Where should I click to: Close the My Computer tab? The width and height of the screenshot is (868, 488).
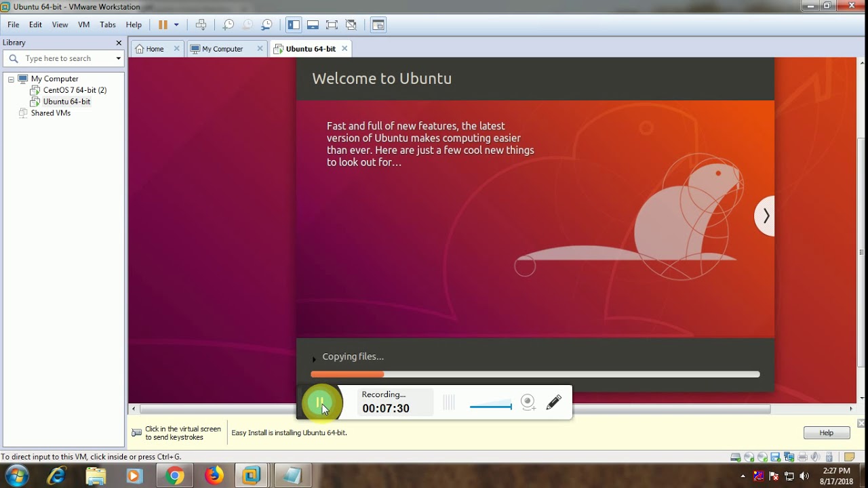pyautogui.click(x=260, y=49)
